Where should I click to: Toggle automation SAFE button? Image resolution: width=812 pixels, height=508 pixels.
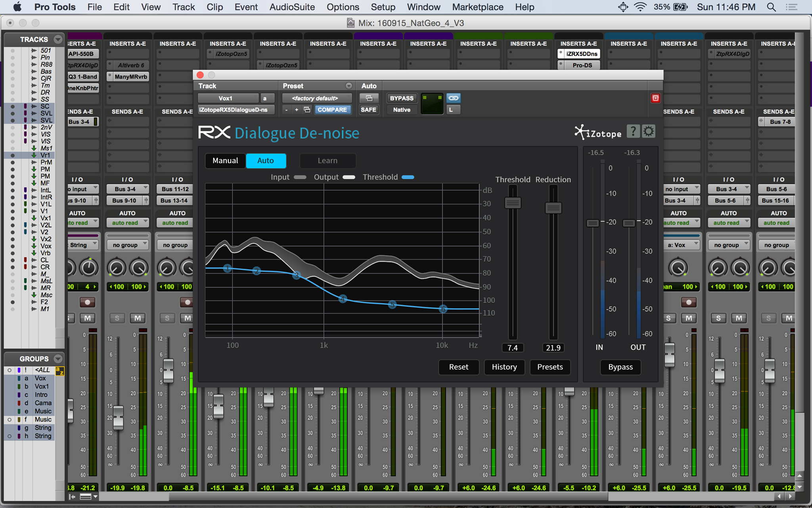tap(368, 110)
